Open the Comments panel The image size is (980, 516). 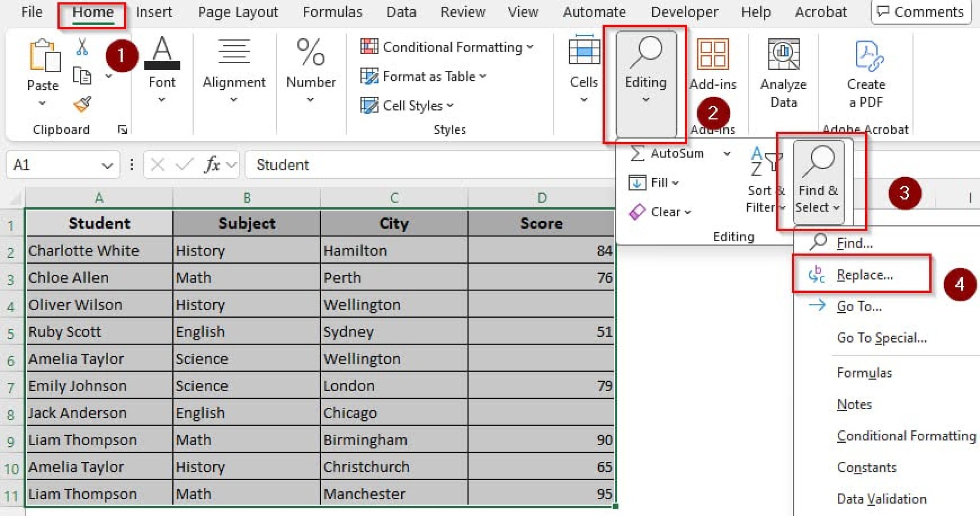click(921, 11)
